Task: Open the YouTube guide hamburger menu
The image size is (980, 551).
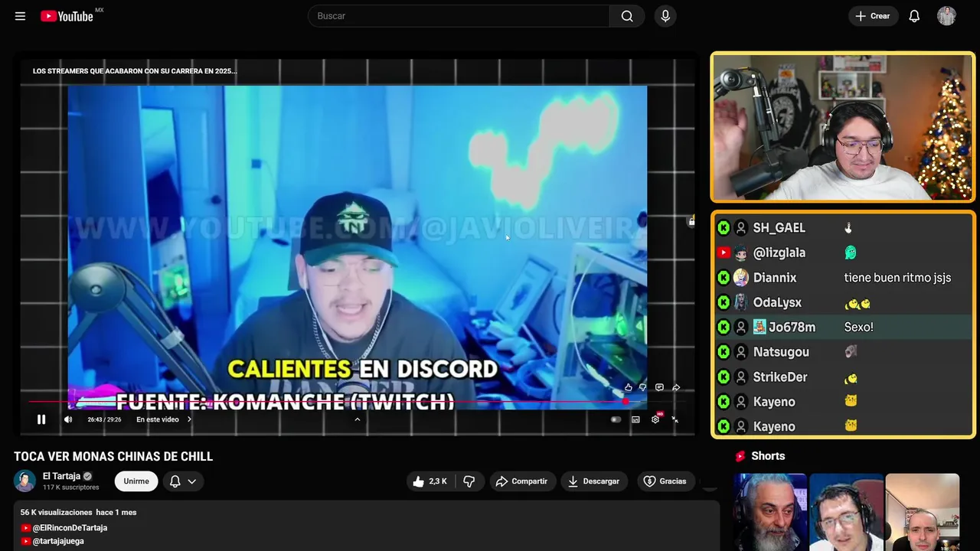Action: point(20,16)
